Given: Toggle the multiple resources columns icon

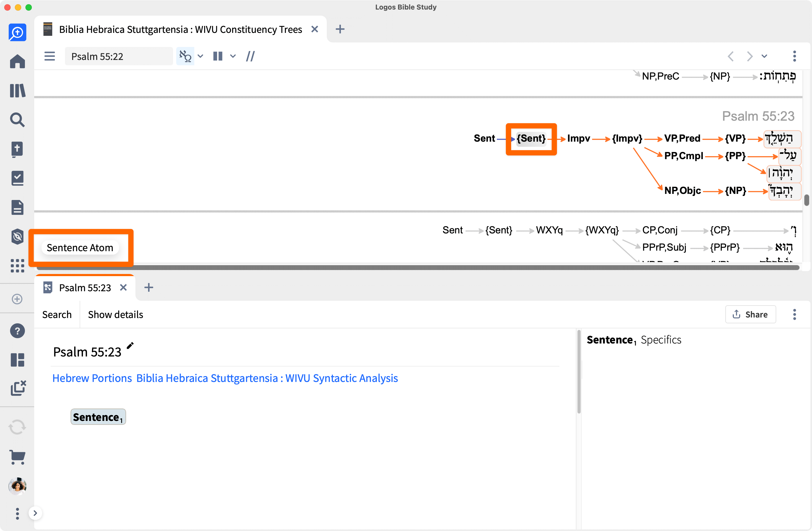Looking at the screenshot, I should (218, 56).
